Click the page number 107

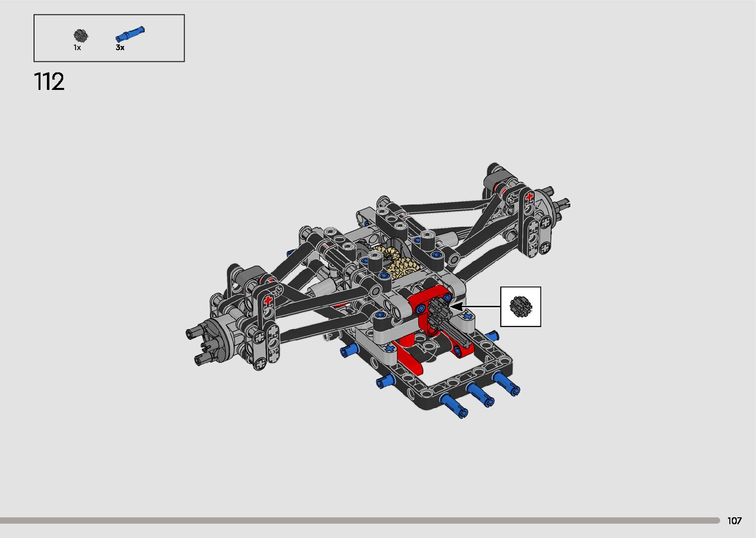(x=734, y=521)
